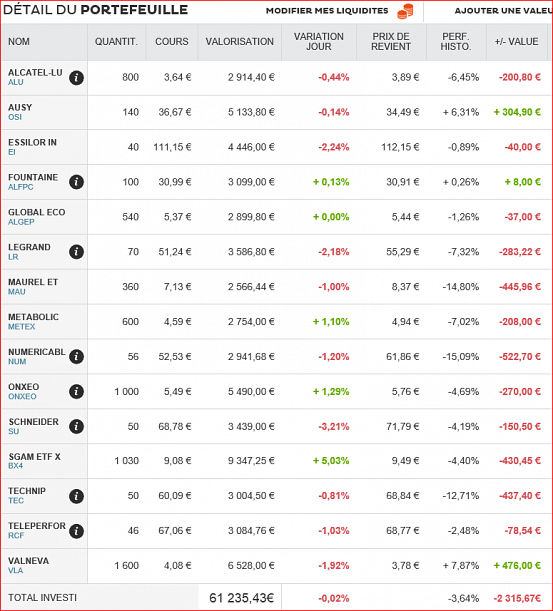Sort by the VALORISATION column header
Viewport: 553px width, 611px height.
click(240, 41)
